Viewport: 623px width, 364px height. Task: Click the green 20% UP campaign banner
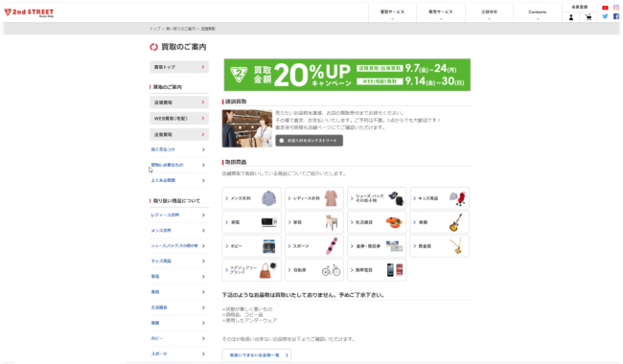coord(347,75)
